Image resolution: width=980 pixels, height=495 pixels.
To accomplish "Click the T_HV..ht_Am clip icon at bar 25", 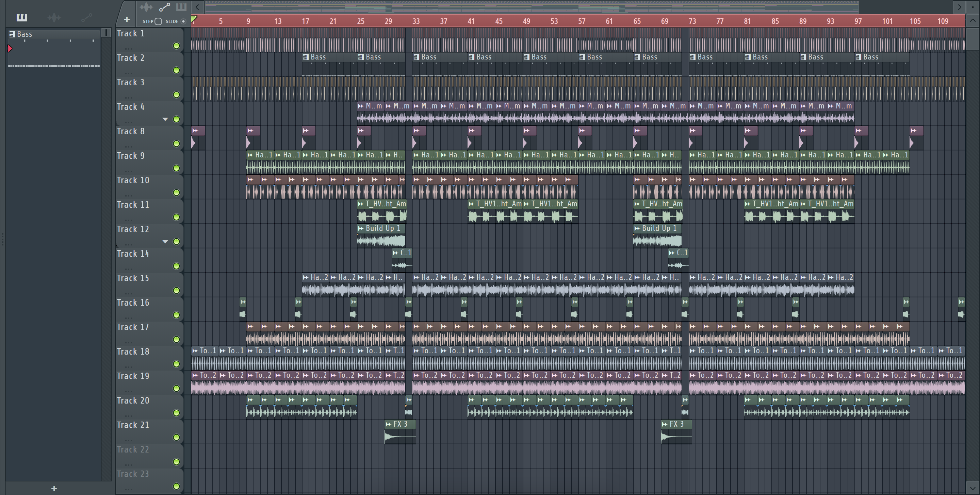I will click(x=361, y=204).
